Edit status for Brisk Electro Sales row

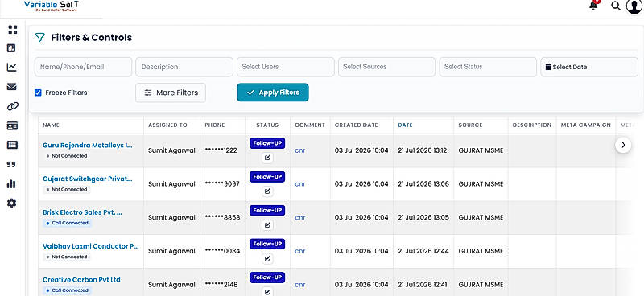tap(267, 225)
